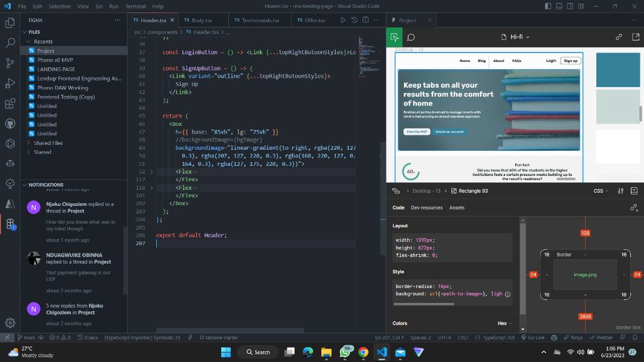The width and height of the screenshot is (644, 362).
Task: Close the Header.tsx tab
Action: click(172, 20)
